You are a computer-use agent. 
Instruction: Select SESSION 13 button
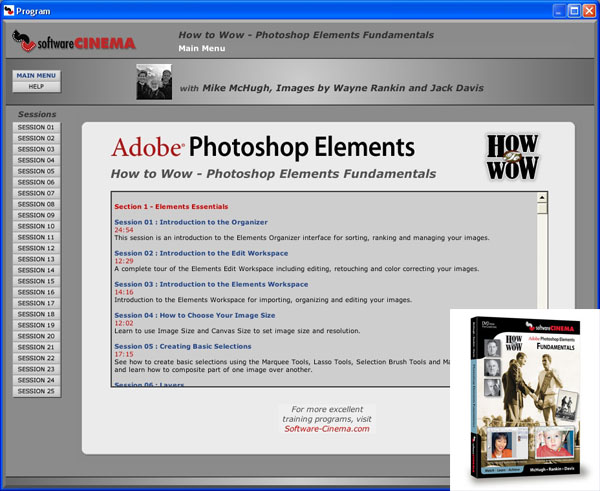[36, 259]
